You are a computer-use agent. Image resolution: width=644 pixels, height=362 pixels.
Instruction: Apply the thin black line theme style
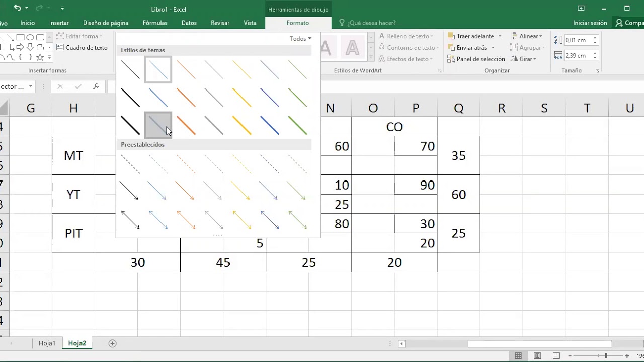pyautogui.click(x=130, y=70)
